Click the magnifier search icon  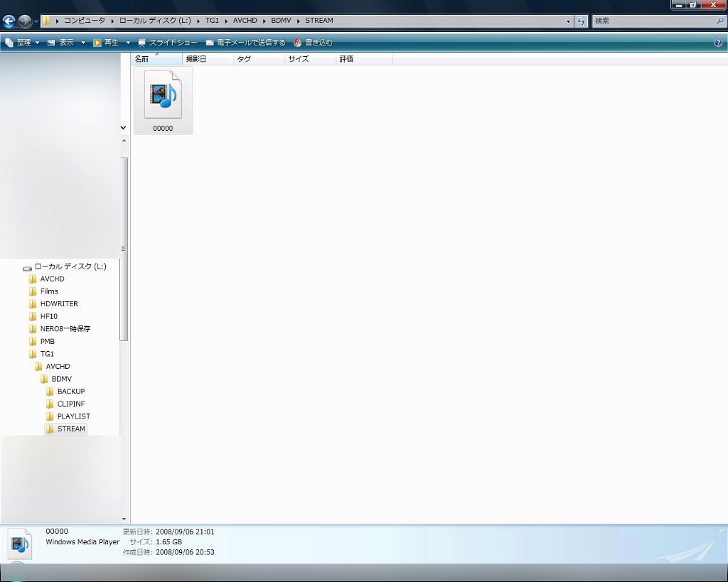720,21
